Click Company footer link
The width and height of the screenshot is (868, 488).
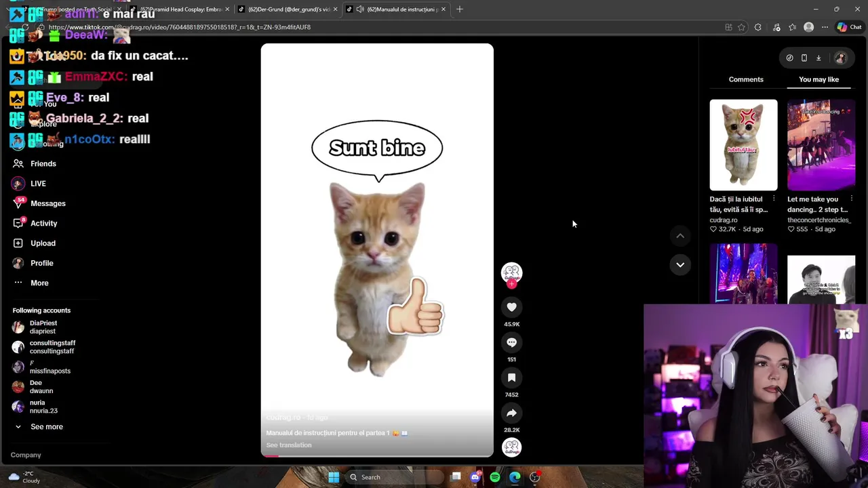click(x=26, y=455)
